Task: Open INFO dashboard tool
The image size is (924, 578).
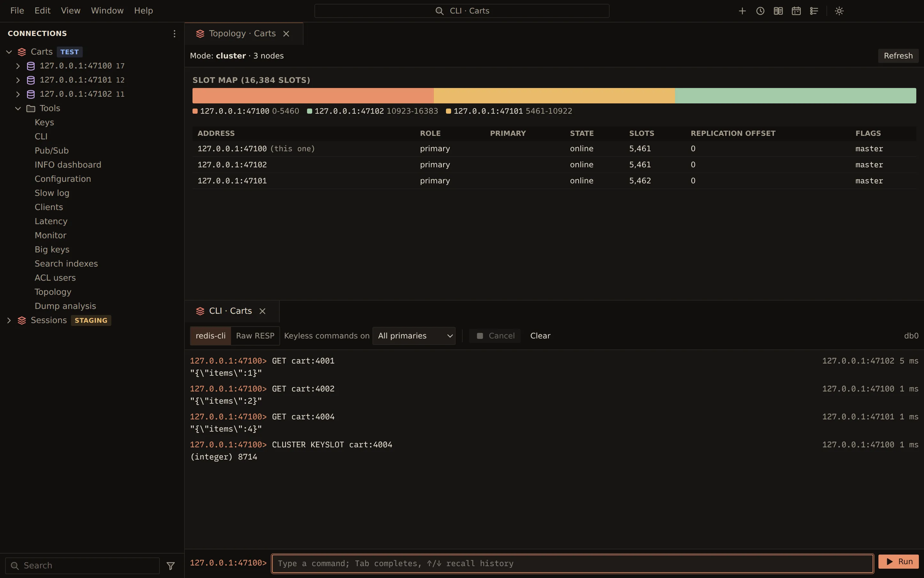Action: [68, 165]
